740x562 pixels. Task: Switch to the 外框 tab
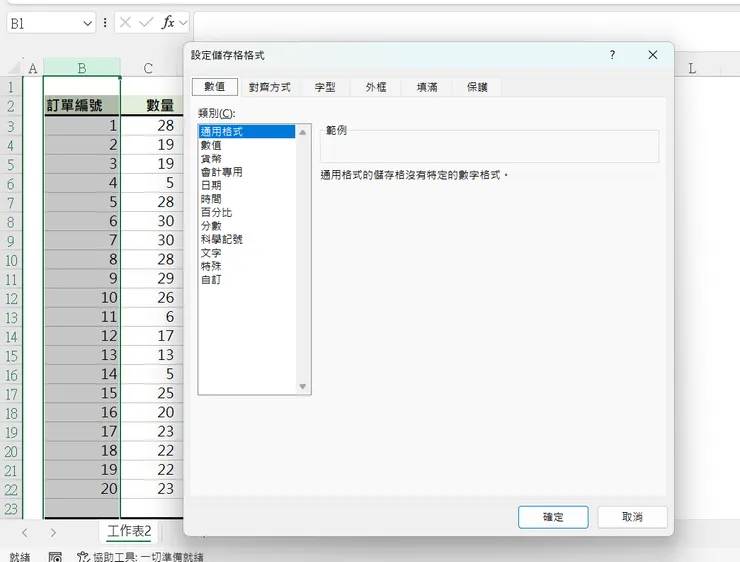point(376,87)
